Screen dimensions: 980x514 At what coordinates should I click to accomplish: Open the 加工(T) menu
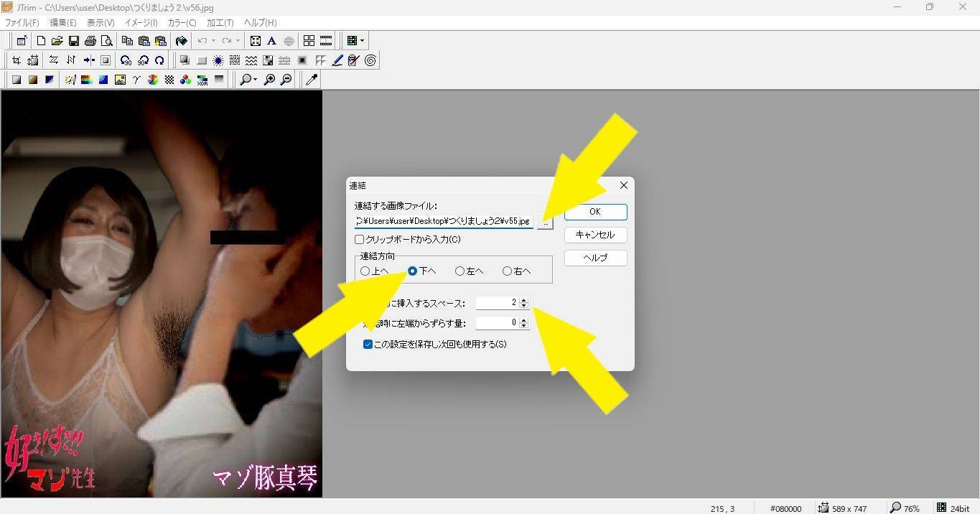pyautogui.click(x=220, y=23)
